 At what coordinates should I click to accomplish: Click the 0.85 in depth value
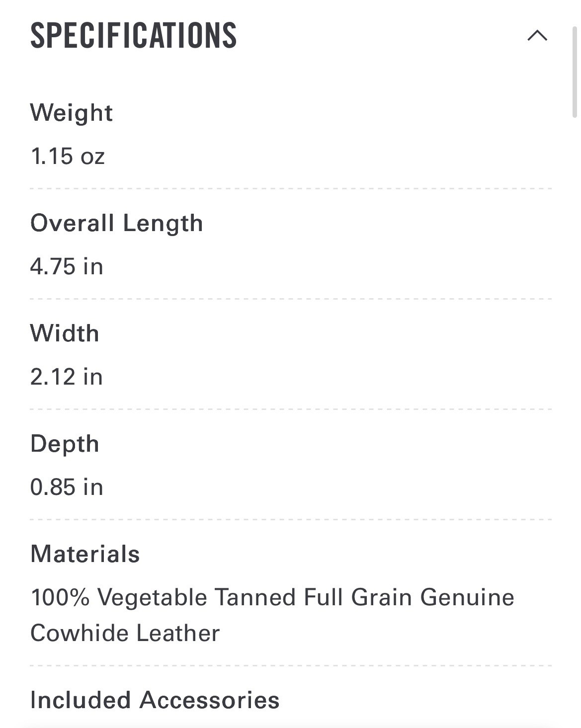[67, 487]
